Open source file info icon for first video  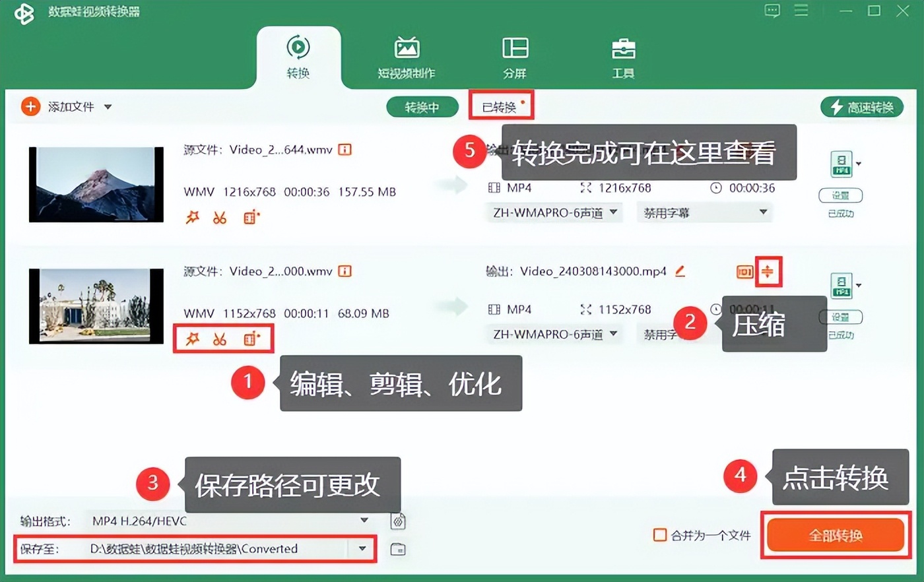point(345,150)
